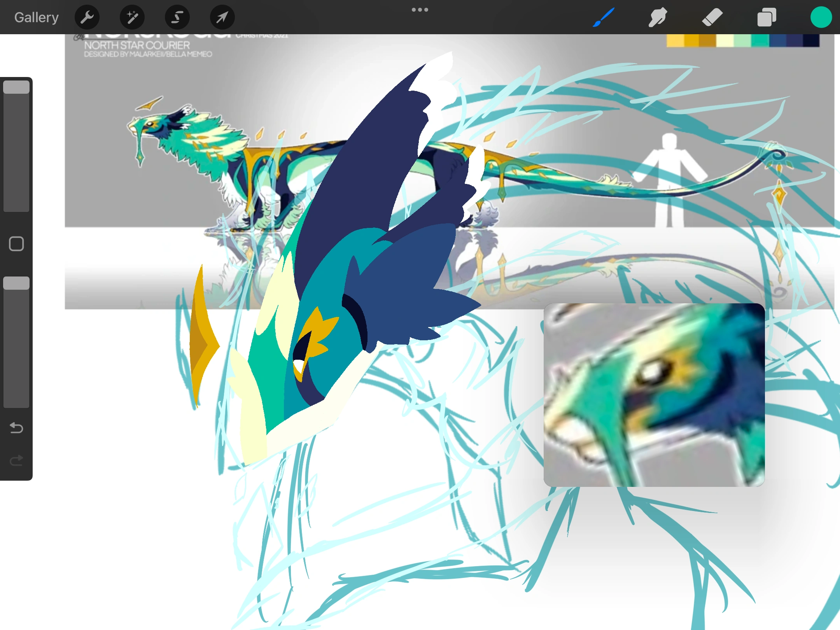This screenshot has width=840, height=630.
Task: Return to the Gallery
Action: 37,17
